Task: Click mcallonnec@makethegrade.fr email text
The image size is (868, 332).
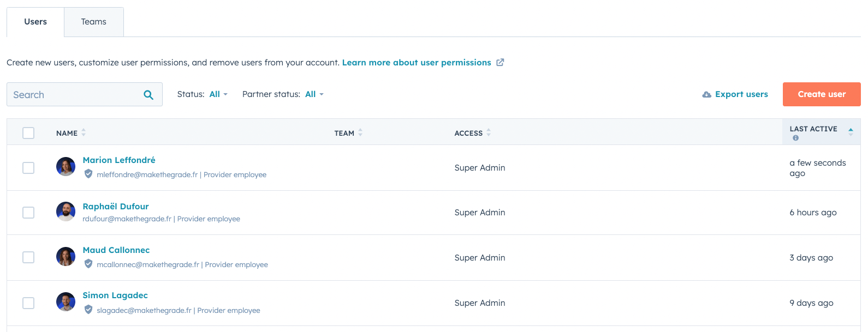Action: 148,265
